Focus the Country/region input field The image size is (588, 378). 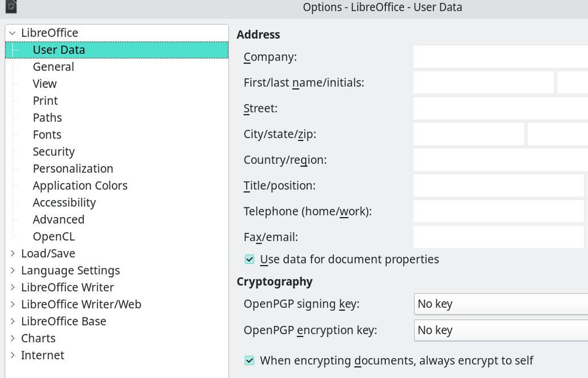[501, 160]
